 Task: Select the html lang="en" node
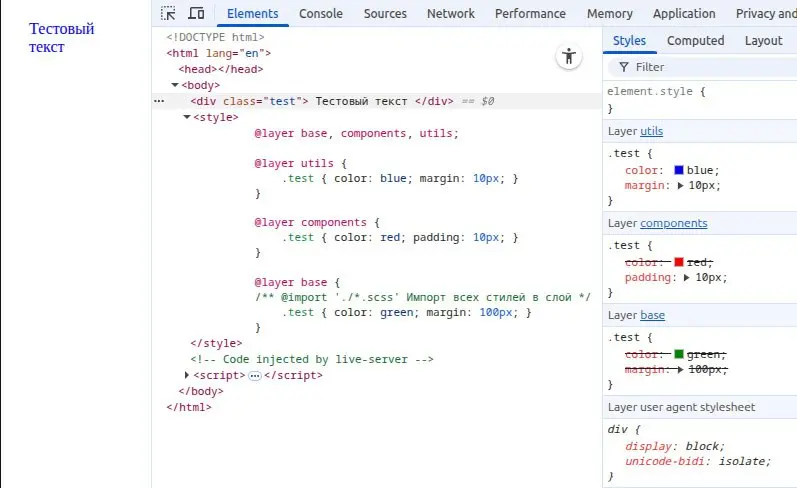[x=219, y=53]
